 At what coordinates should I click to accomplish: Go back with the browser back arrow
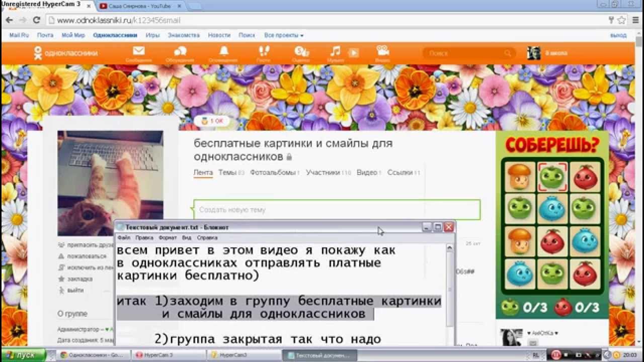point(9,21)
